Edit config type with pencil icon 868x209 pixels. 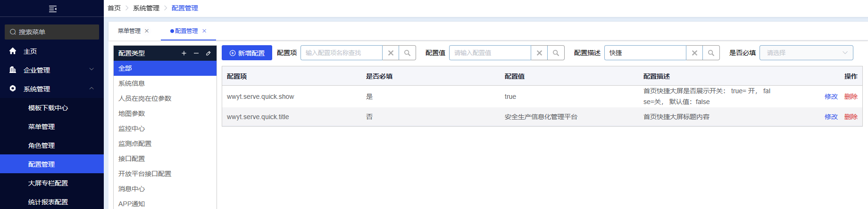tap(208, 53)
